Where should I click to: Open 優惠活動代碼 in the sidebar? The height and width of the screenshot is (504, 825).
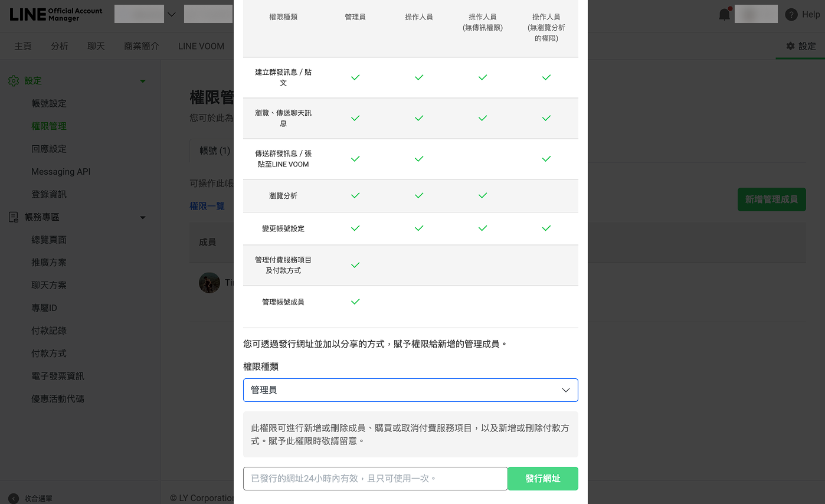(58, 399)
